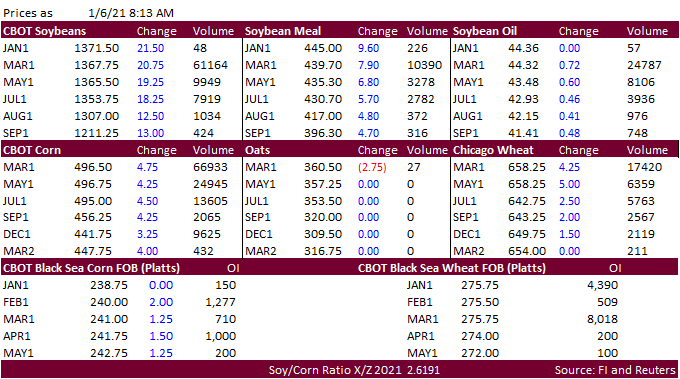Viewport: 680px width, 379px height.
Task: Click oats MAR1 price 360.50
Action: point(323,167)
